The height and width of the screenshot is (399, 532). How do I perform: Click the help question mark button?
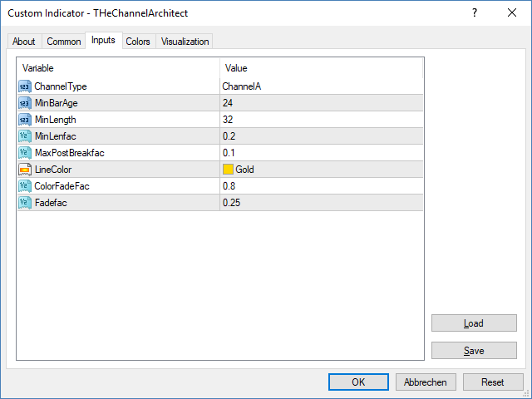(x=475, y=13)
